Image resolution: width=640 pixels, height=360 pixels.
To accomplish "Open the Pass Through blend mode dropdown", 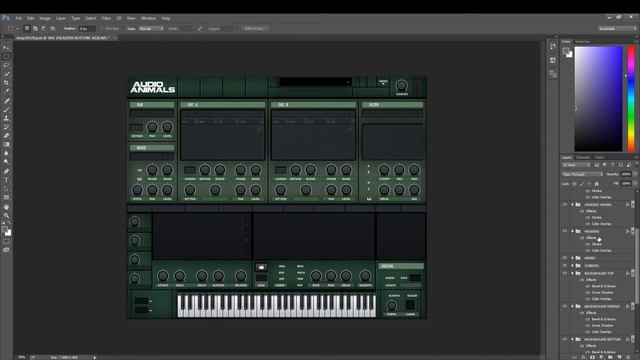I will 582,174.
